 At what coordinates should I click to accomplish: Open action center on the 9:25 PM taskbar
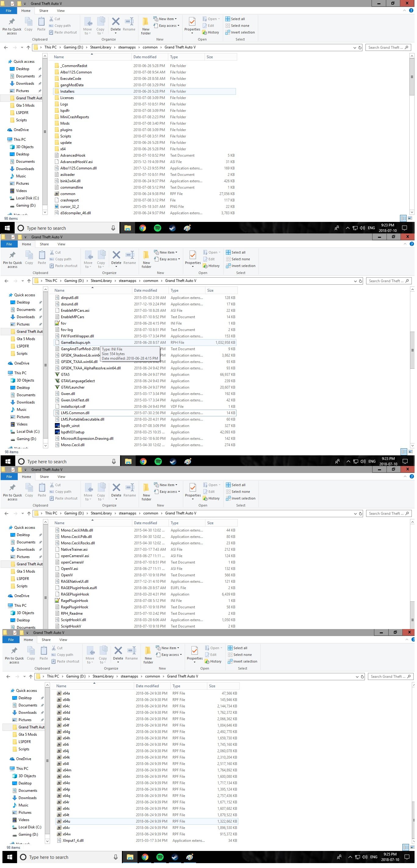tap(407, 857)
